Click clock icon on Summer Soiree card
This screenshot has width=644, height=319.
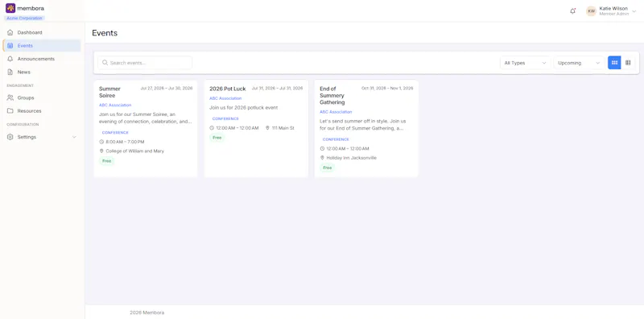click(x=101, y=142)
